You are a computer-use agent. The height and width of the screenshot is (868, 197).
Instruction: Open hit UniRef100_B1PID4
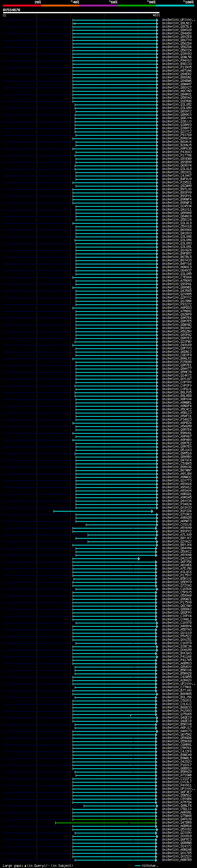click(177, 511)
